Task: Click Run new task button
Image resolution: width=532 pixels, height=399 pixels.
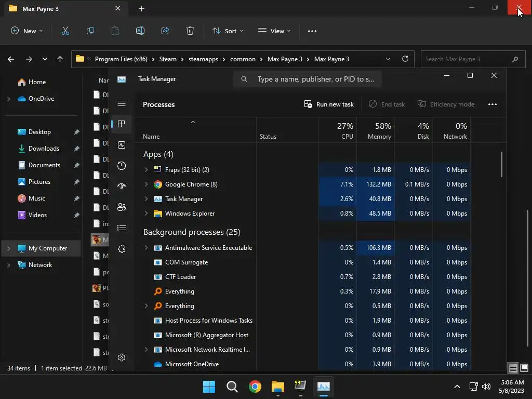Action: (x=329, y=104)
